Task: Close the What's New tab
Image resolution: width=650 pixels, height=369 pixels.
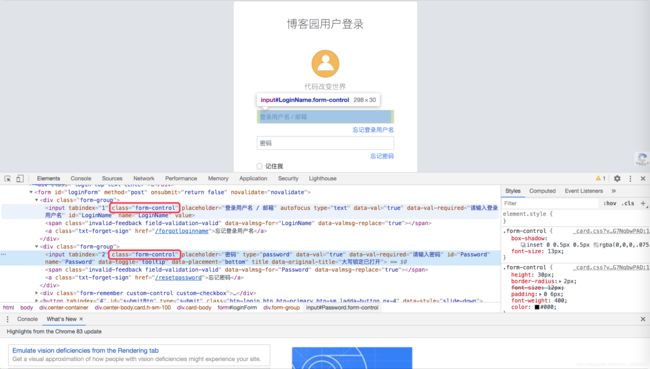Action: 81,319
